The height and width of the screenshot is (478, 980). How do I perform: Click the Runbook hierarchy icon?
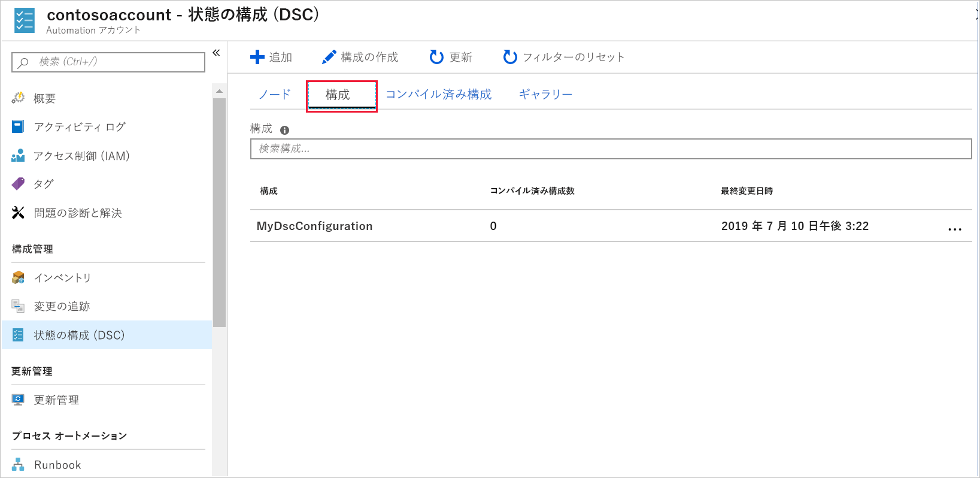pyautogui.click(x=19, y=464)
